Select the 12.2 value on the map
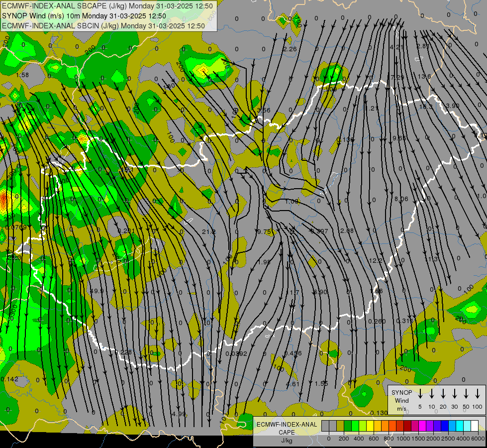The height and width of the screenshot is (448, 487). point(376,260)
